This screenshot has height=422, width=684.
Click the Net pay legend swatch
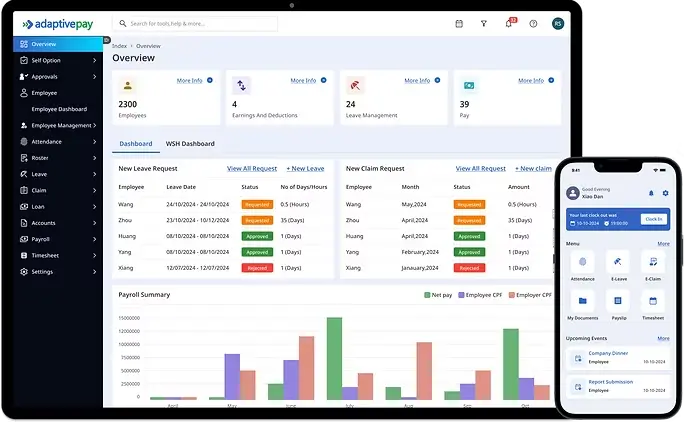point(427,295)
